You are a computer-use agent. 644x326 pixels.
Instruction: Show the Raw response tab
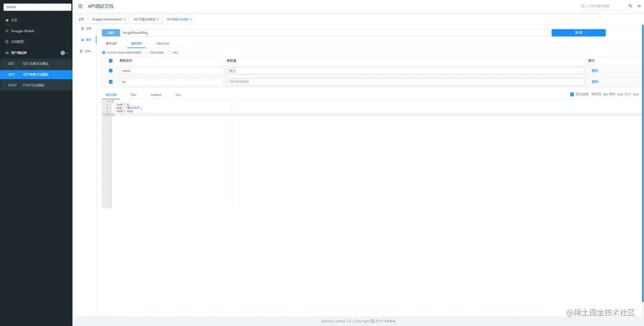134,95
